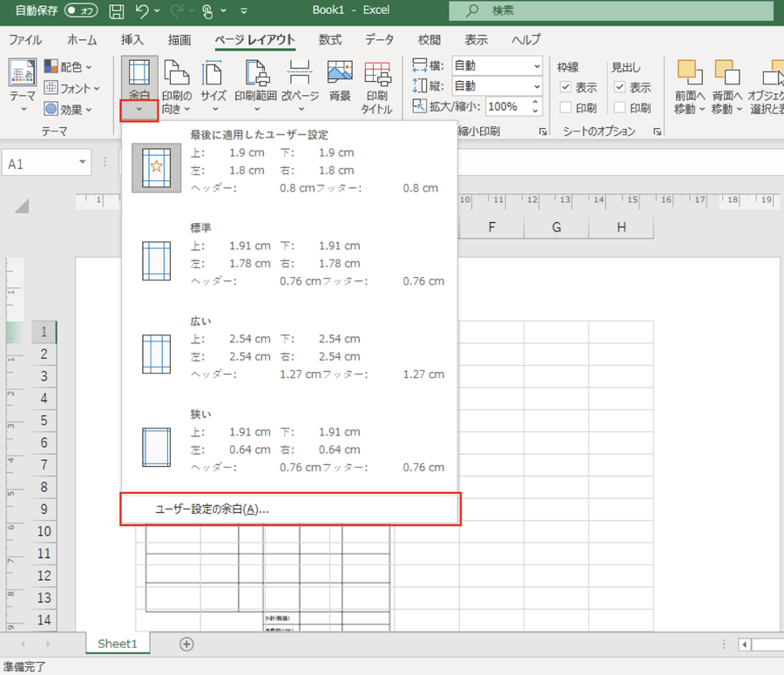
Task: Switch to the ホーム tab
Action: (x=82, y=40)
